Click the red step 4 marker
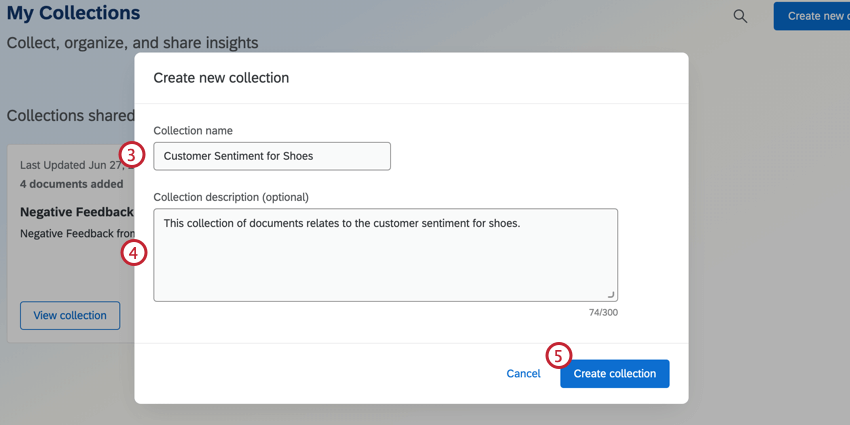 (x=134, y=252)
